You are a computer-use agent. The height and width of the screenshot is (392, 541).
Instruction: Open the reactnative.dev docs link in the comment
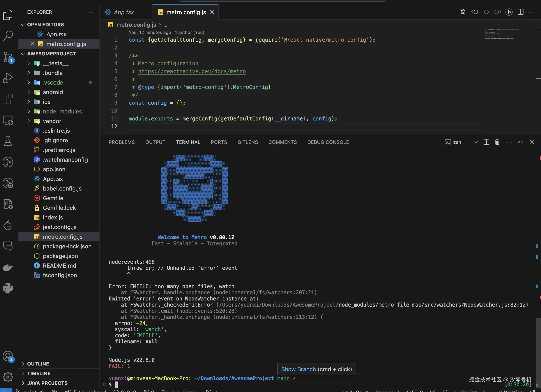coord(192,71)
